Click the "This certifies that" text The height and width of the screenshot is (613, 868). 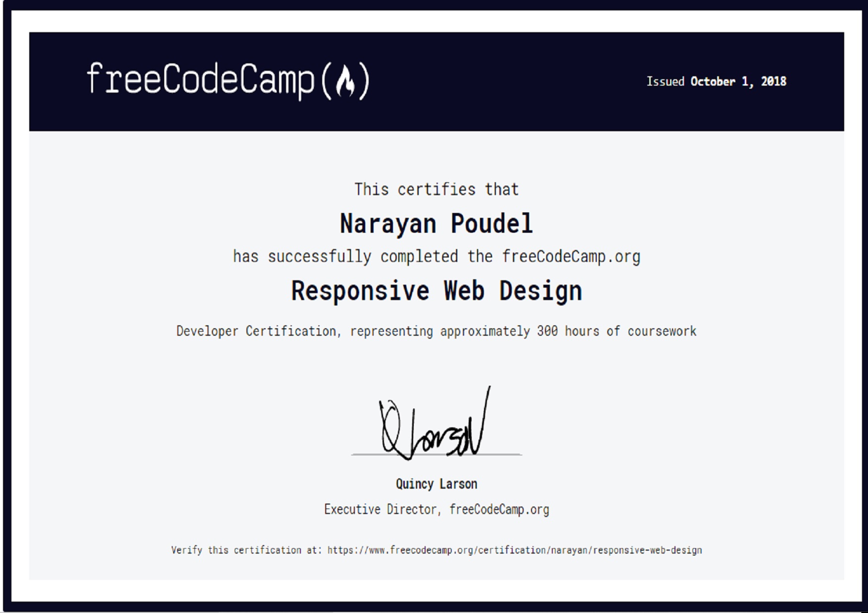(436, 189)
